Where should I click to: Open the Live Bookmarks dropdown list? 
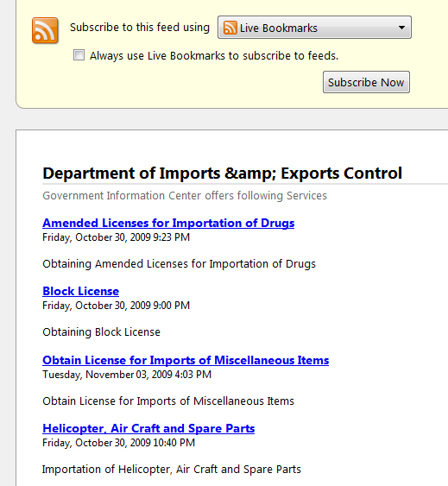coord(314,28)
